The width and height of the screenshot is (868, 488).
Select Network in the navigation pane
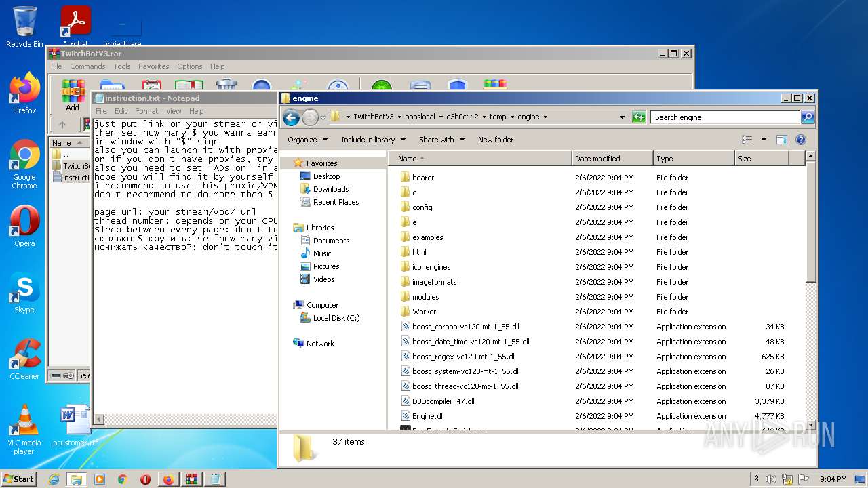[x=320, y=344]
